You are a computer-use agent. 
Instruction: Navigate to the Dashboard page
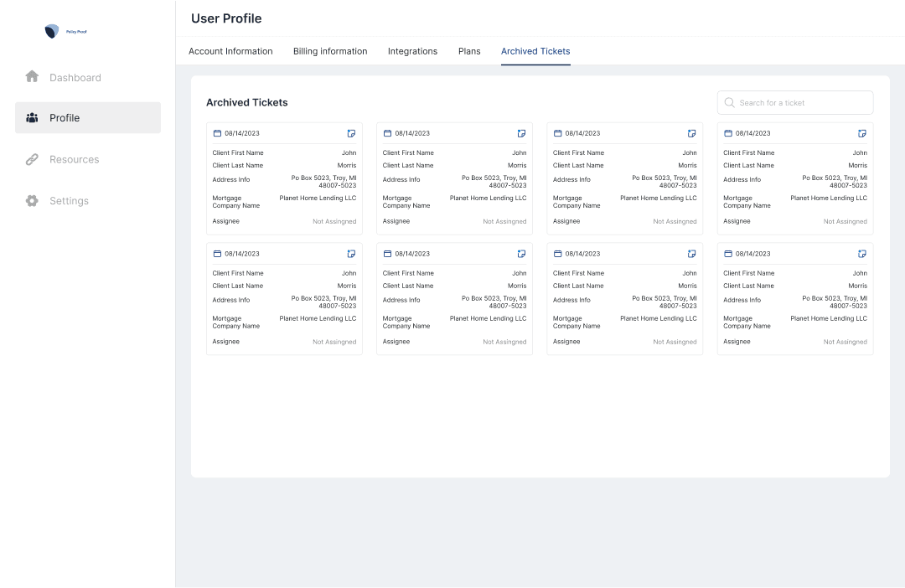click(75, 76)
